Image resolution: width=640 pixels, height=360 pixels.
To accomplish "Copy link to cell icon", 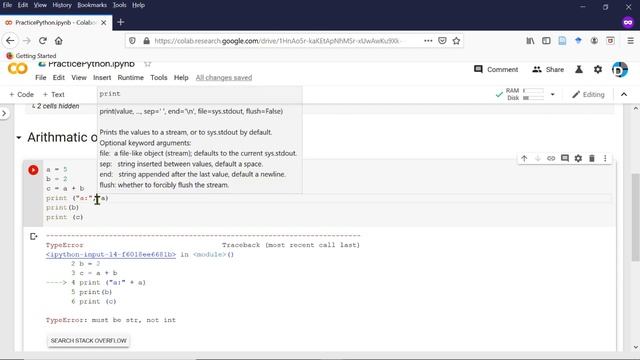I will [551, 158].
